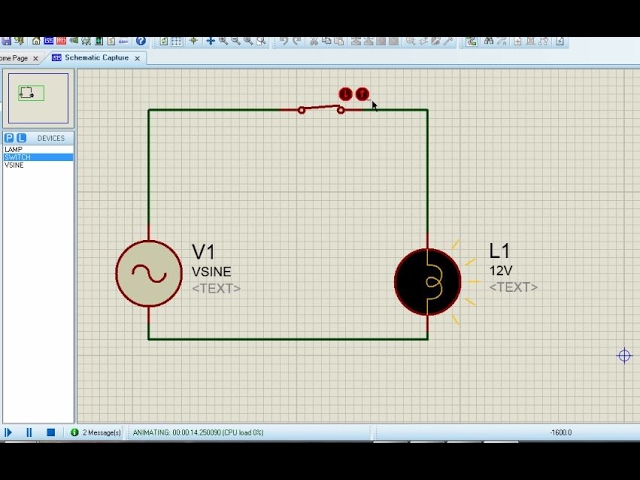Click the <TEXT> placeholder under VSINE
Screen dimensions: 640x480
click(216, 288)
